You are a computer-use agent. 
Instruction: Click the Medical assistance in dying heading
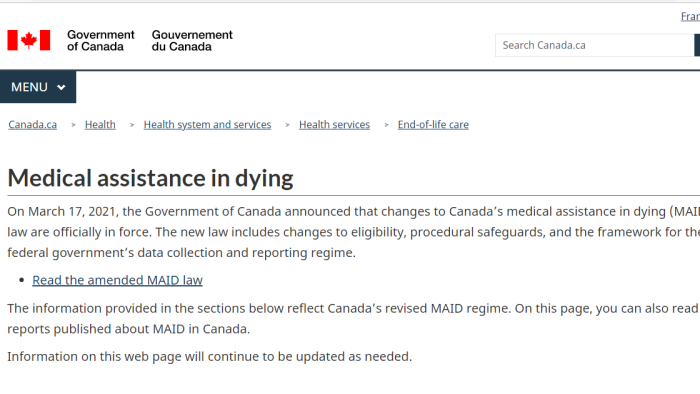coord(150,178)
